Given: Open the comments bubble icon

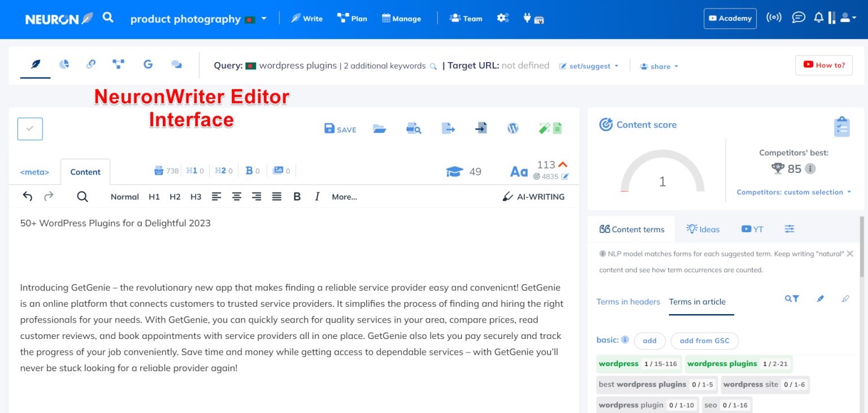Looking at the screenshot, I should coord(177,64).
